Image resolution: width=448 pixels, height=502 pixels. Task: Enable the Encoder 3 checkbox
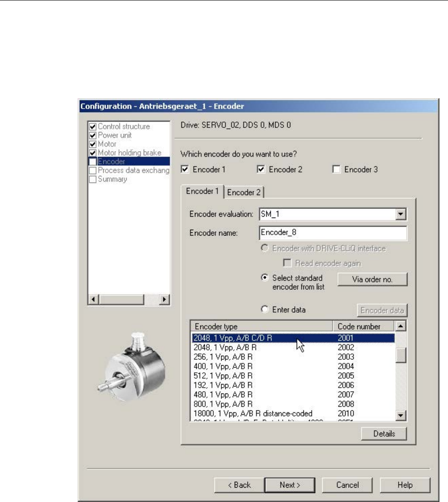point(336,169)
